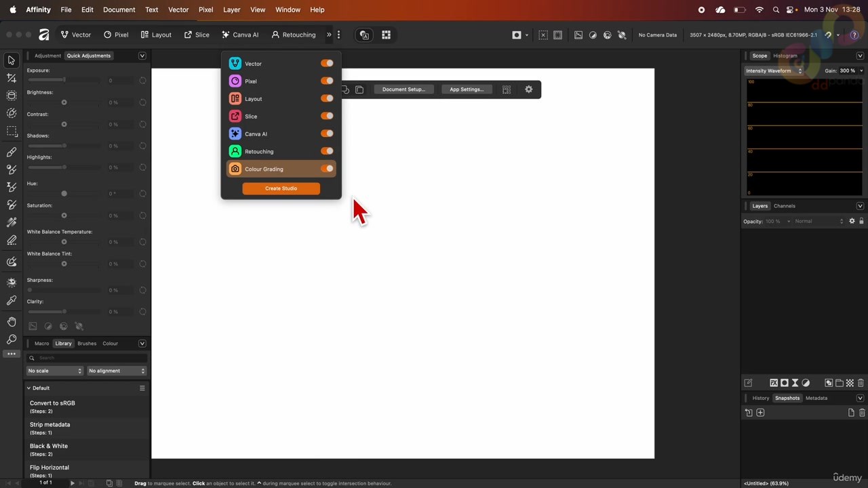868x488 pixels.
Task: Select the Zoom magnifier tool
Action: tap(12, 339)
